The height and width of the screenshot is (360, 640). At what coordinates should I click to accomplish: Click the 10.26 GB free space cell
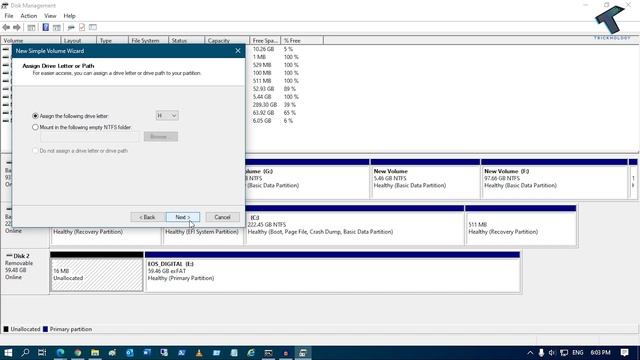[263, 49]
